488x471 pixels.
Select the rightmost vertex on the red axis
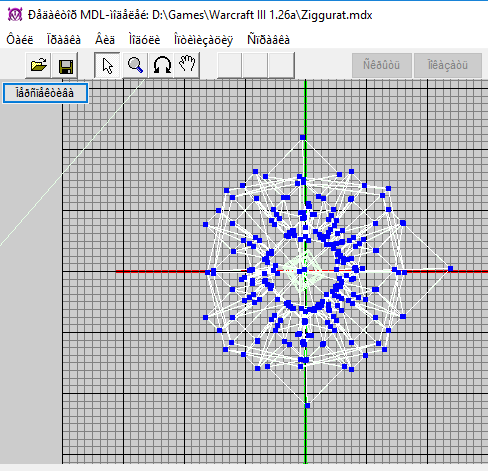tap(450, 269)
